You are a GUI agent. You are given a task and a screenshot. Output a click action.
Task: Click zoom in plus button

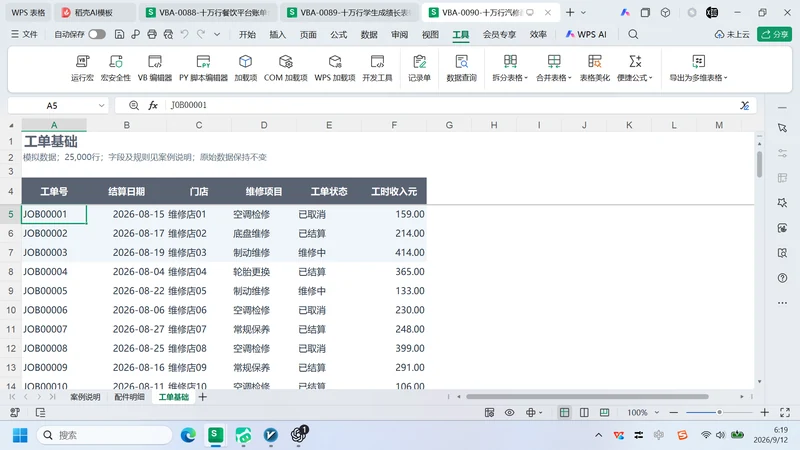point(764,412)
